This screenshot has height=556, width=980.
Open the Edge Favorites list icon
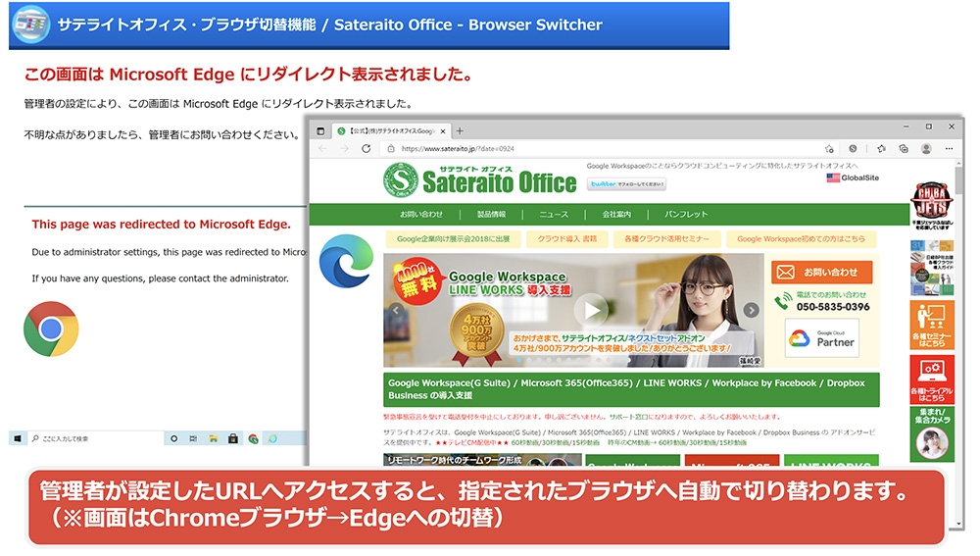click(x=881, y=149)
